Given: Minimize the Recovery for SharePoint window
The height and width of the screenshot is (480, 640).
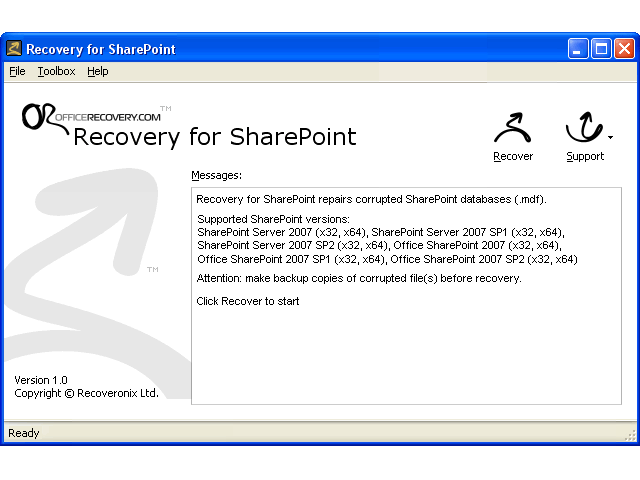Looking at the screenshot, I should click(x=578, y=49).
